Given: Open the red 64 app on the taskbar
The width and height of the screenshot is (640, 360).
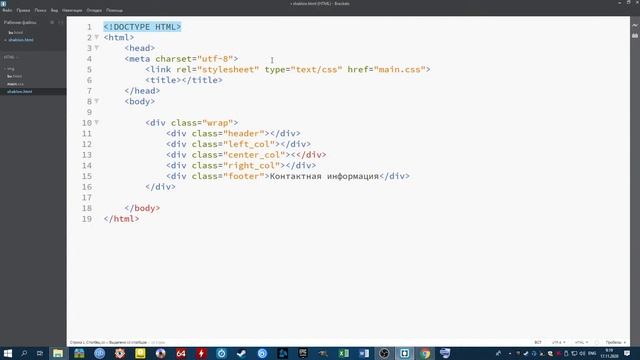Looking at the screenshot, I should point(181,353).
